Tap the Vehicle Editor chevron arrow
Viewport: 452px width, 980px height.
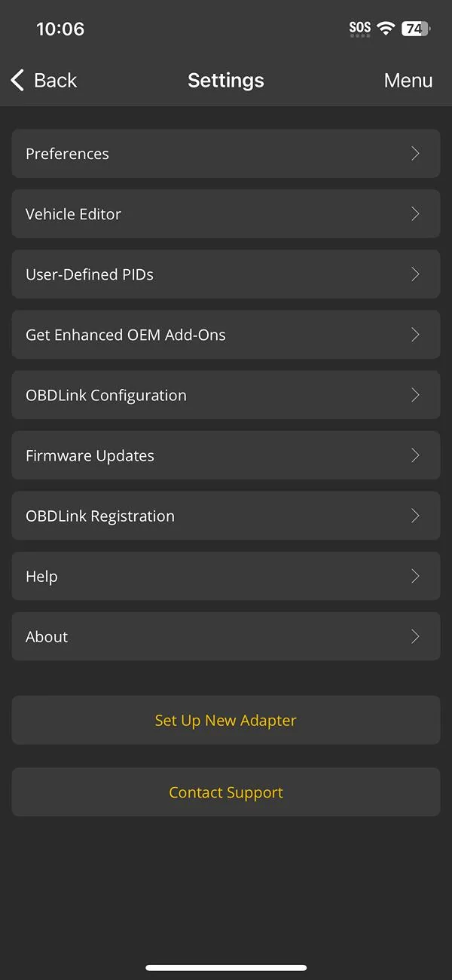click(415, 214)
